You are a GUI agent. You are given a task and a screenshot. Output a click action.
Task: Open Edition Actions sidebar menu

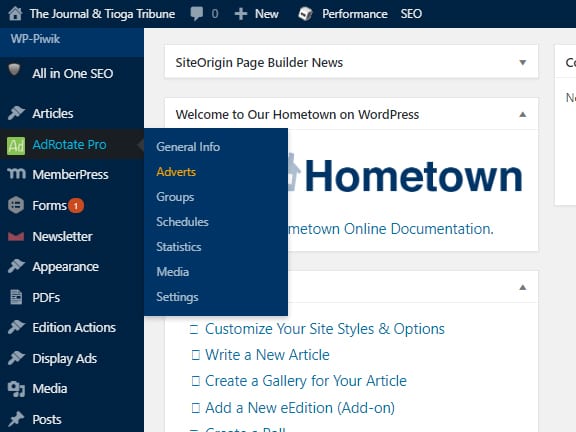coord(74,328)
